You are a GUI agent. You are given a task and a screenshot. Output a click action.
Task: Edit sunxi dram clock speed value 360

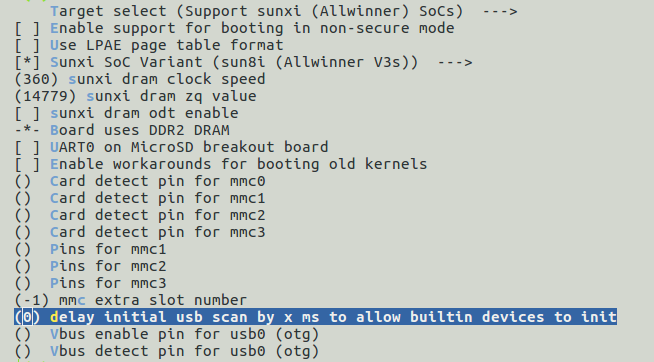coord(36,79)
